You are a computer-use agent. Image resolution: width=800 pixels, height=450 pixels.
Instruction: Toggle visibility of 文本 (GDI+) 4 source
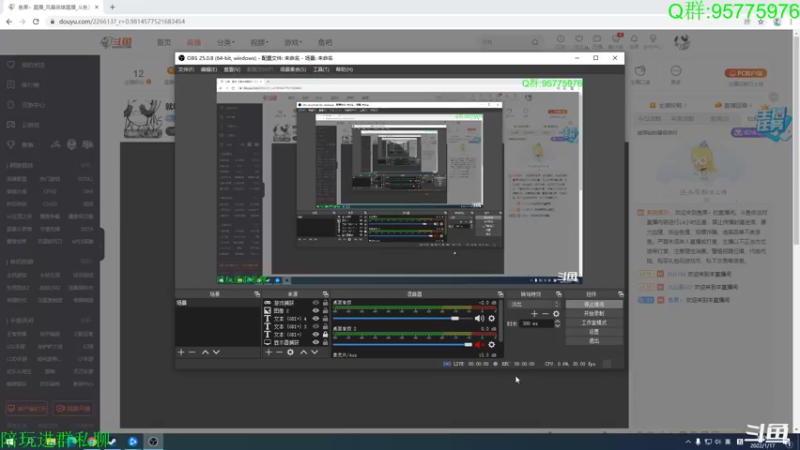tap(316, 318)
